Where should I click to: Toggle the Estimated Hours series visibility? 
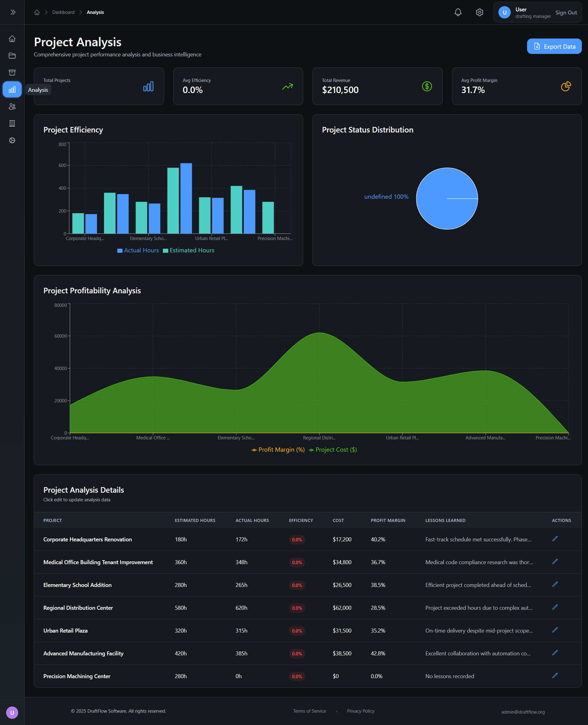point(189,250)
